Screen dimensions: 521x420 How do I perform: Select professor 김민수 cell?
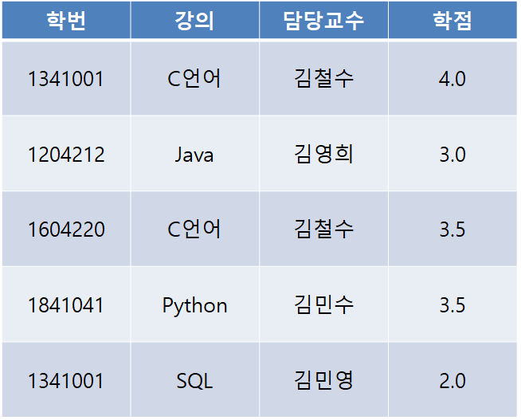point(323,304)
